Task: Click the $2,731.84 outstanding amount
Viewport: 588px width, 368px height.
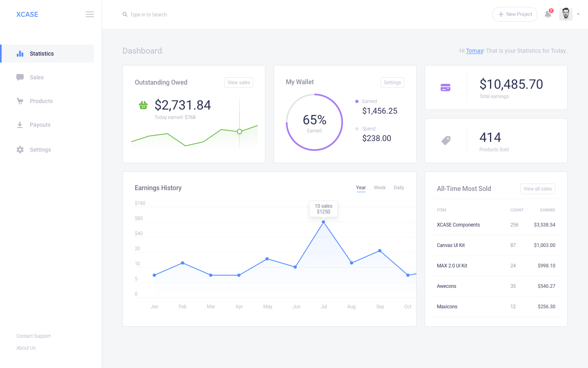Action: click(x=183, y=105)
